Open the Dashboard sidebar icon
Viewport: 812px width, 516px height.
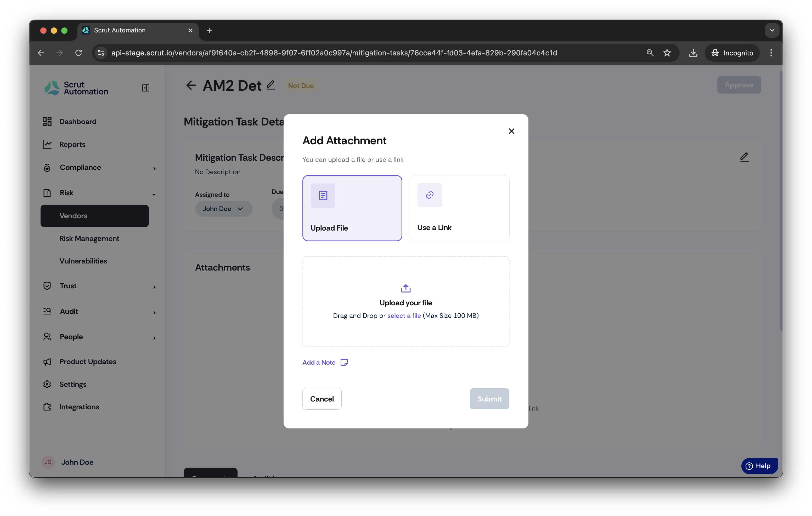pos(47,122)
